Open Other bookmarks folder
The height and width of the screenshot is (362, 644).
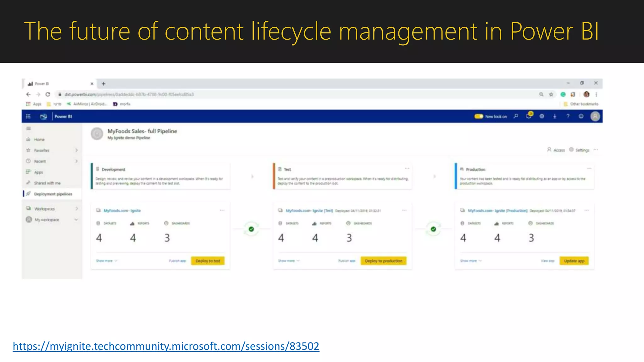tap(581, 104)
